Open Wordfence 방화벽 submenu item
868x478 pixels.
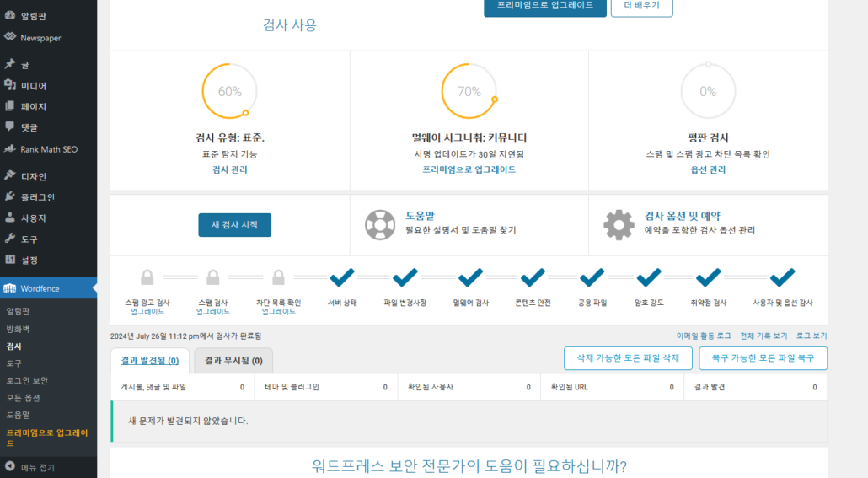[x=19, y=329]
